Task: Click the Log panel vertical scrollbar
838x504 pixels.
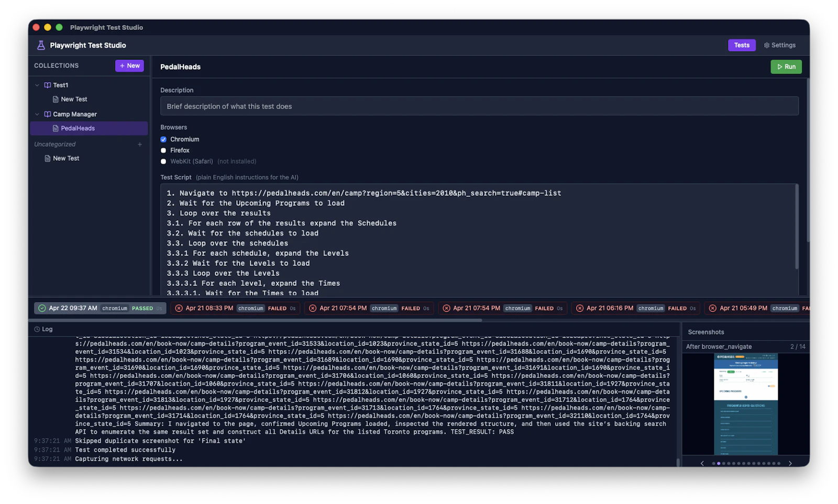Action: [678, 463]
